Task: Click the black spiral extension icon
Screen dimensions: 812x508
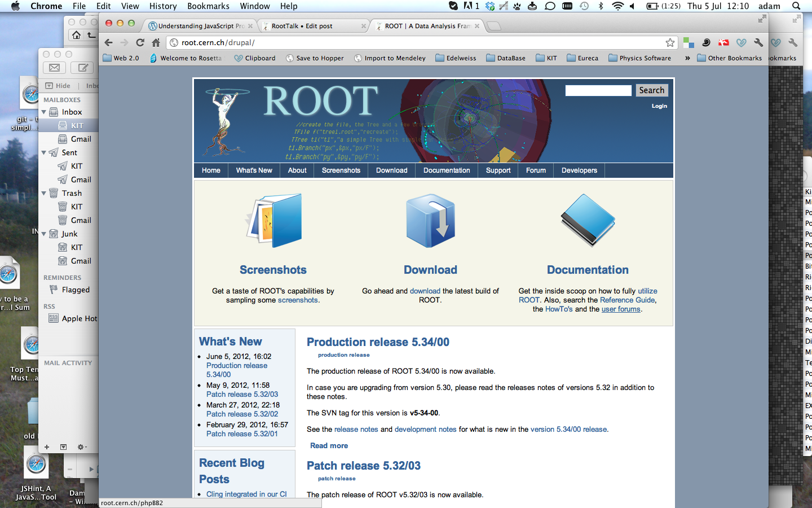Action: click(x=706, y=42)
